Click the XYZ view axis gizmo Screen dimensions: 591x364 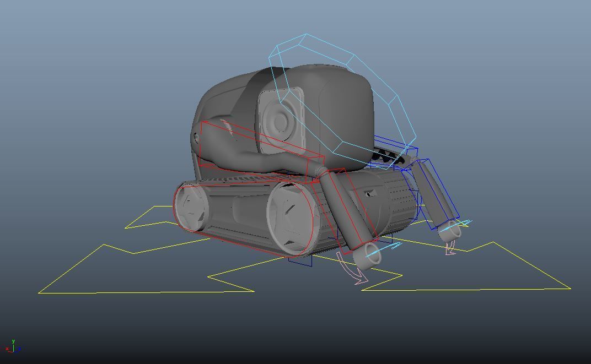(x=13, y=346)
